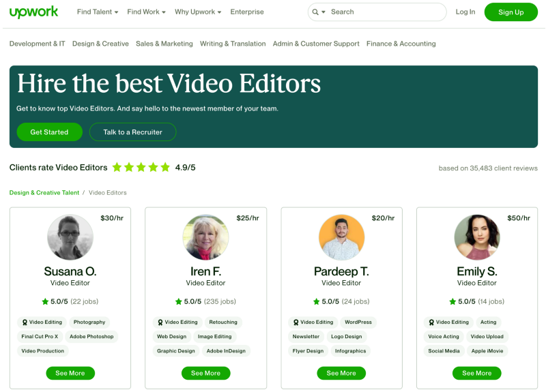Click the Design & Creative Talent breadcrumb
Viewport: 546px width, 392px height.
(44, 192)
